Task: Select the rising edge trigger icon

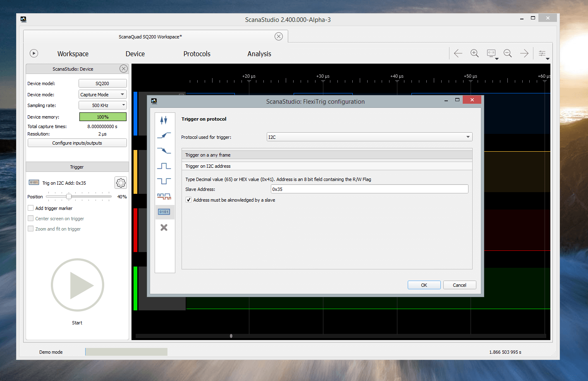Action: click(165, 135)
